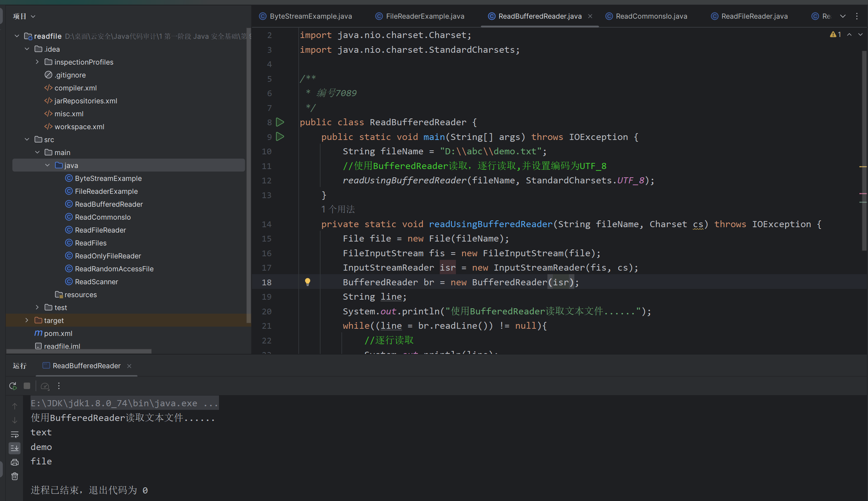Switch to ReadCommonsIo.java tab

coord(651,16)
